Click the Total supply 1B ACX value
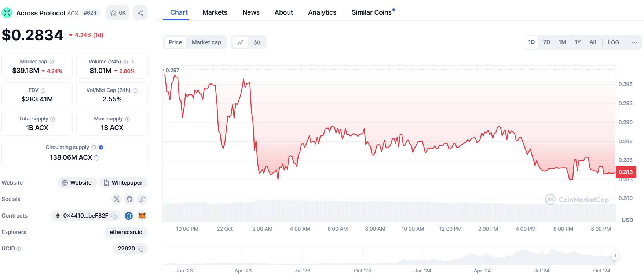This screenshot has height=275, width=644. click(x=37, y=128)
